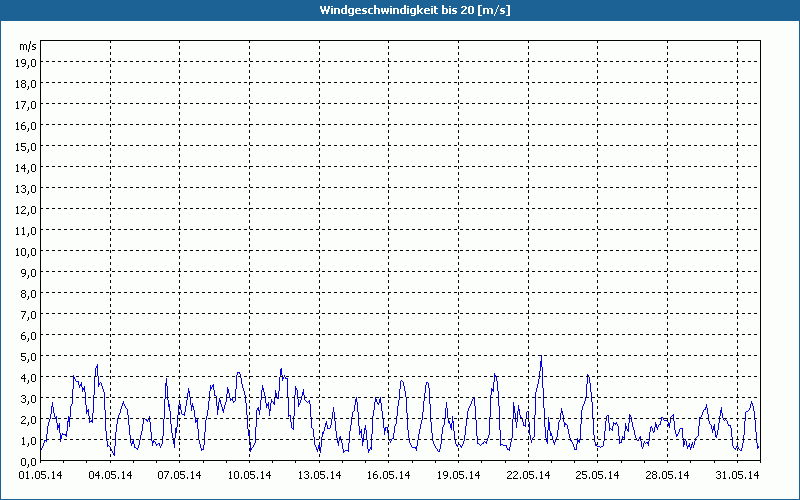Click the 25.05.14 date label
Viewport: 800px width, 500px height.
[597, 476]
